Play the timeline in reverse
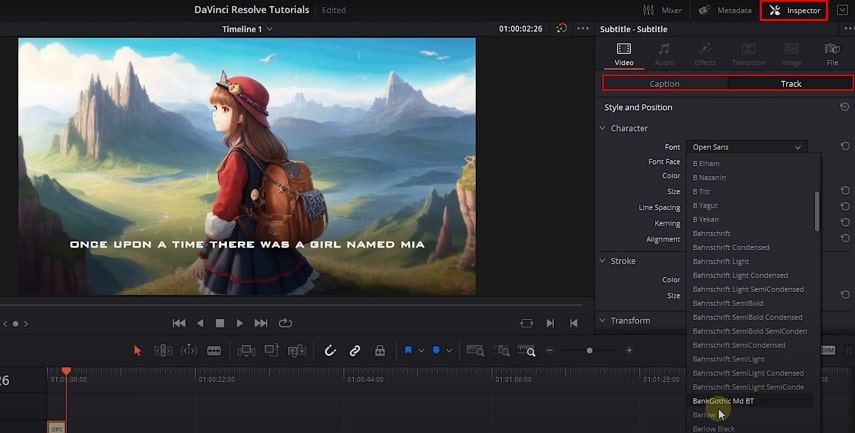Image resolution: width=855 pixels, height=433 pixels. 200,323
